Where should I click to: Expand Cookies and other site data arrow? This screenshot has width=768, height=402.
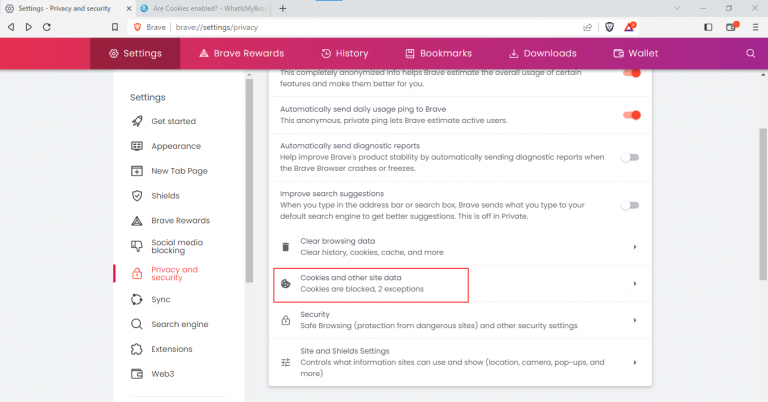[x=635, y=284]
